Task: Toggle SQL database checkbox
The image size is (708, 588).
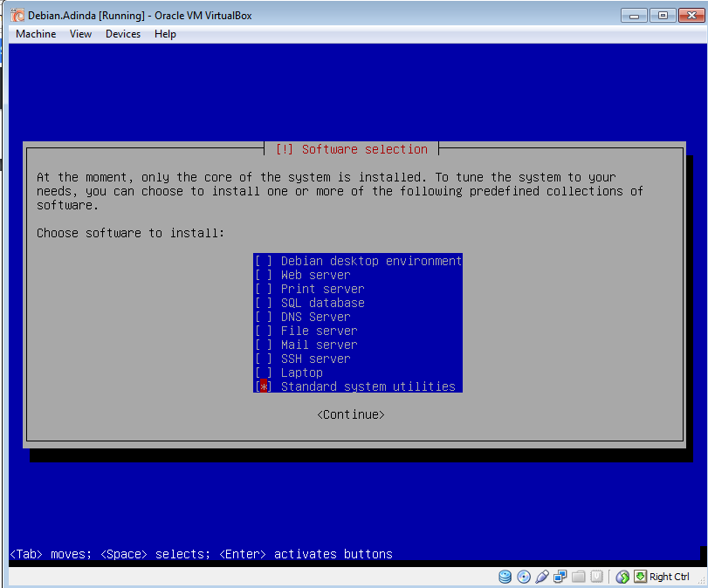Action: tap(264, 304)
